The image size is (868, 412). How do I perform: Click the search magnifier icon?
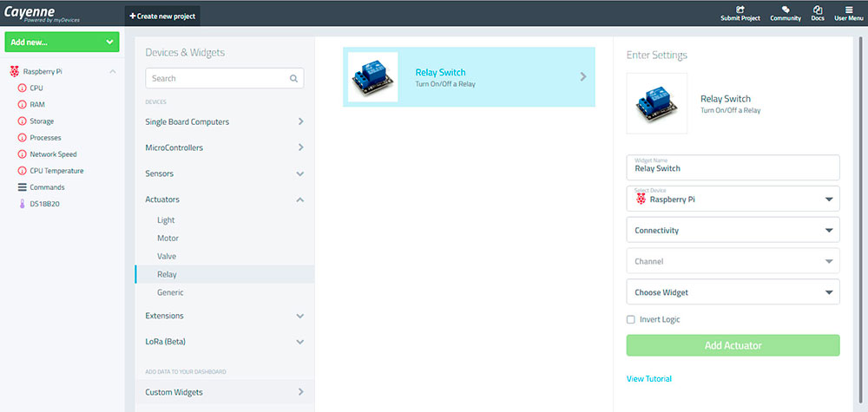(x=294, y=78)
